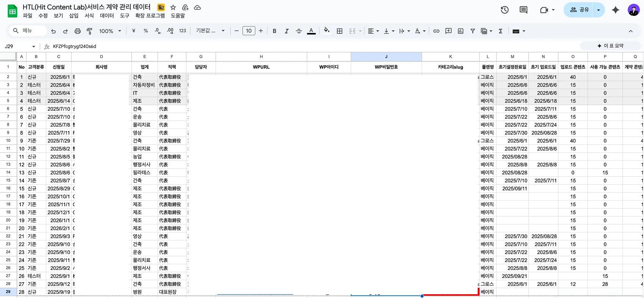
Task: Click the print icon in toolbar
Action: (78, 31)
